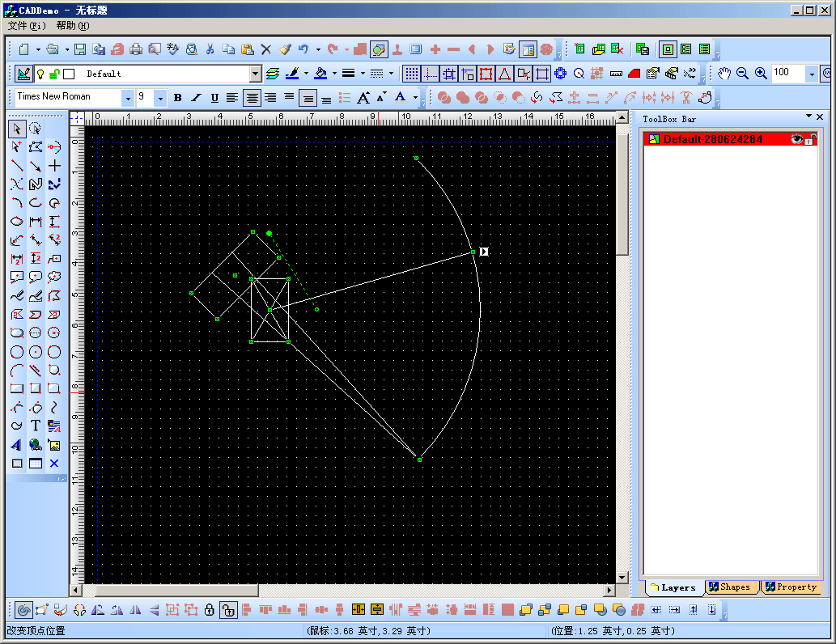The image size is (836, 644).
Task: Click the Save icon in the toolbar
Action: click(80, 49)
